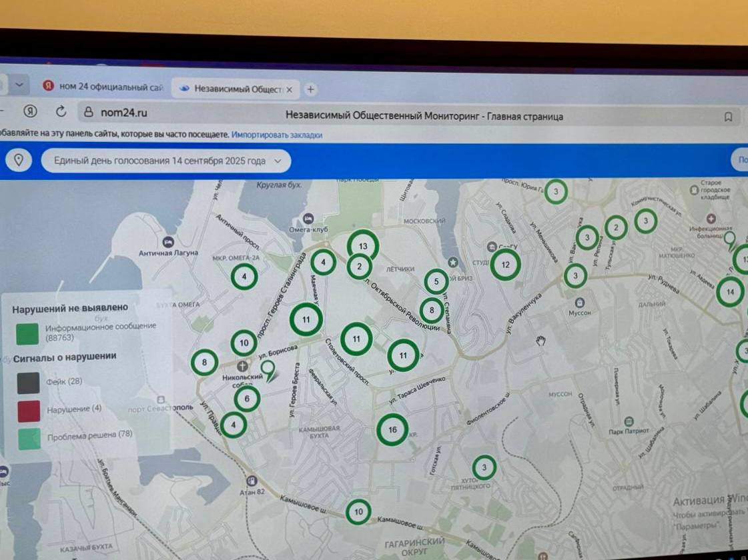The width and height of the screenshot is (748, 560).
Task: Open cluster marker 4 on ул. Правды
Action: tap(234, 425)
